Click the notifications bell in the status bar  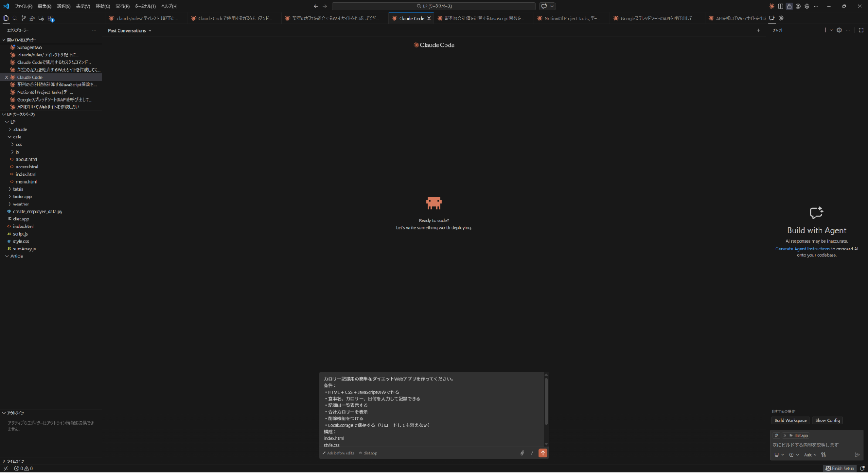863,469
